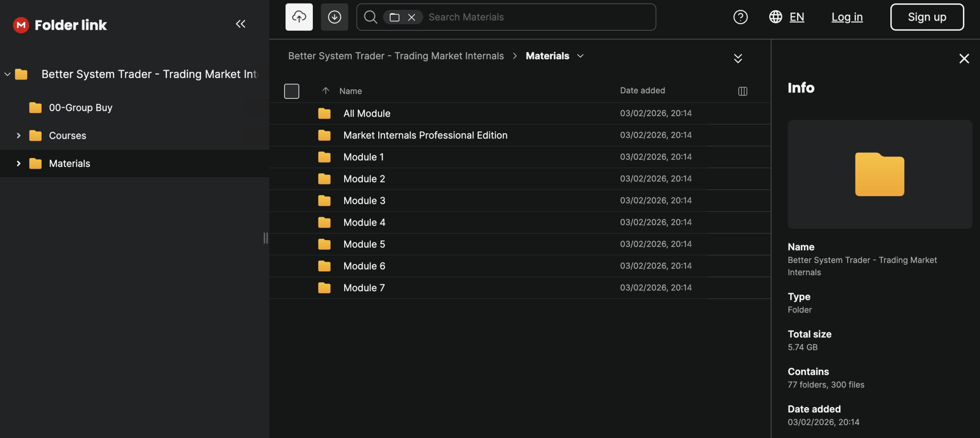Expand the Courses folder in the tree
980x438 pixels.
pyautogui.click(x=18, y=135)
